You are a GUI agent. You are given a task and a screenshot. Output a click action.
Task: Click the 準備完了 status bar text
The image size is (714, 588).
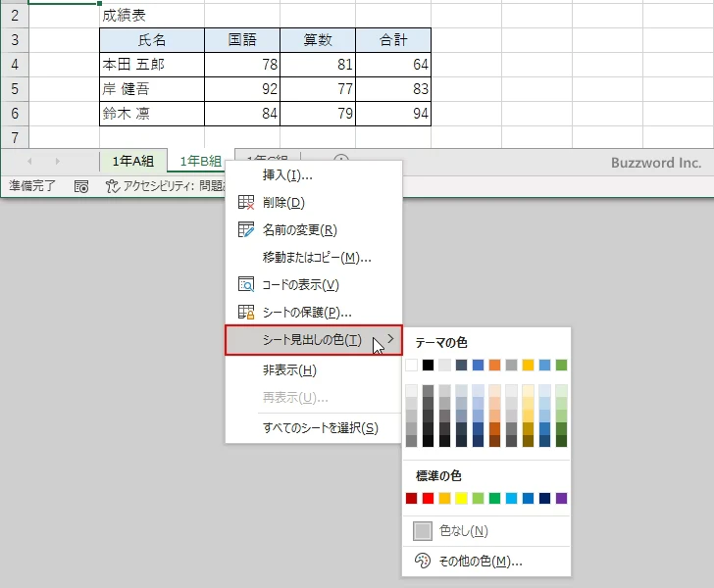coord(32,185)
